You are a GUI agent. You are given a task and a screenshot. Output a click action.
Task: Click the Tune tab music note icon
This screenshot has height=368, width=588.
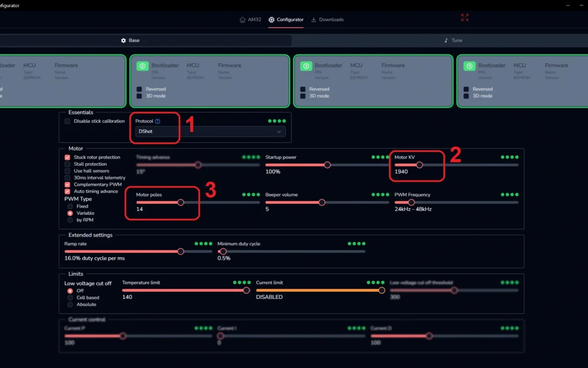pos(446,40)
